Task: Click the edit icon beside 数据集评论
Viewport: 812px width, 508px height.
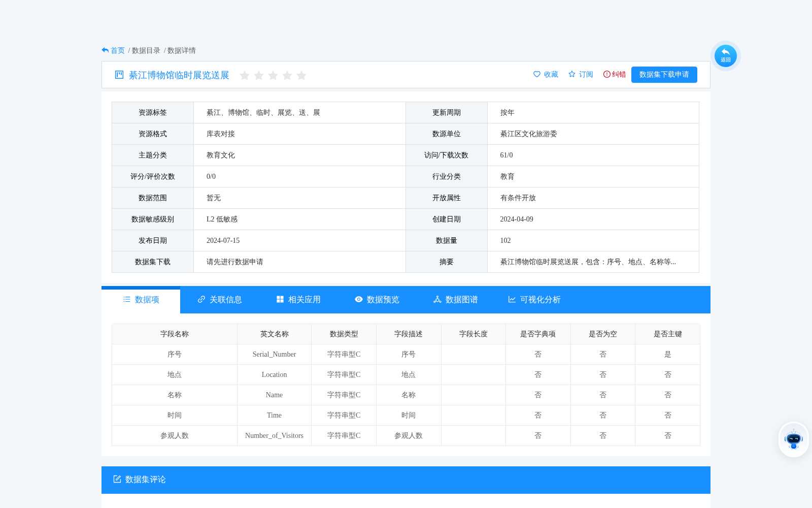Action: click(x=117, y=479)
